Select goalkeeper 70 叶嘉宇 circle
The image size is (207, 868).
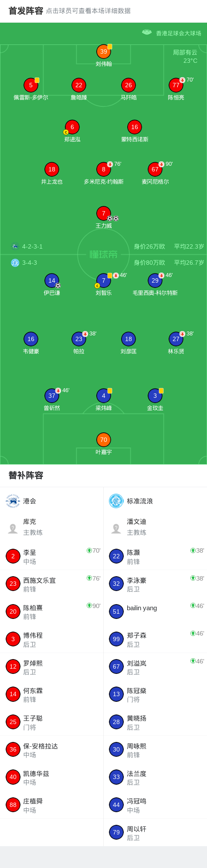tap(104, 440)
